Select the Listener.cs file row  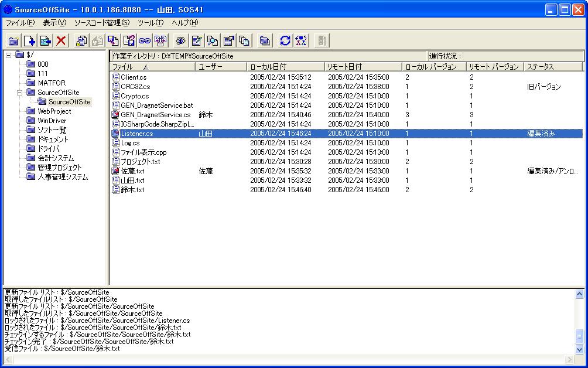point(347,133)
